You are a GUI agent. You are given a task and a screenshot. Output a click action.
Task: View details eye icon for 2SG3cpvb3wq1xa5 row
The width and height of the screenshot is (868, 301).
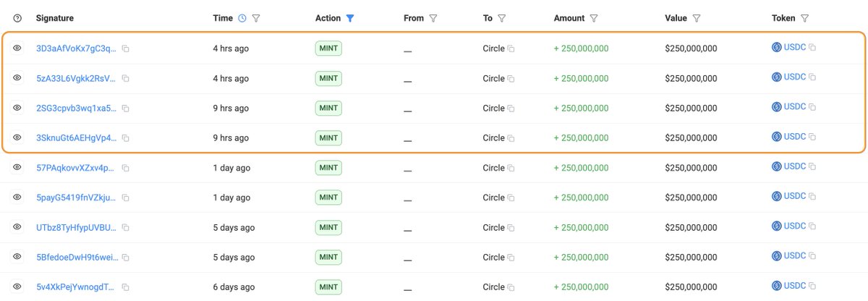tap(17, 107)
